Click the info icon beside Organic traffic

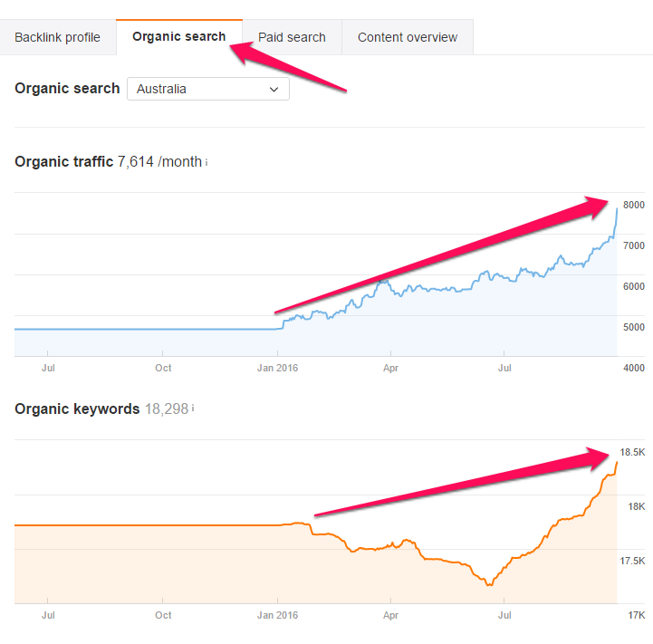(206, 163)
